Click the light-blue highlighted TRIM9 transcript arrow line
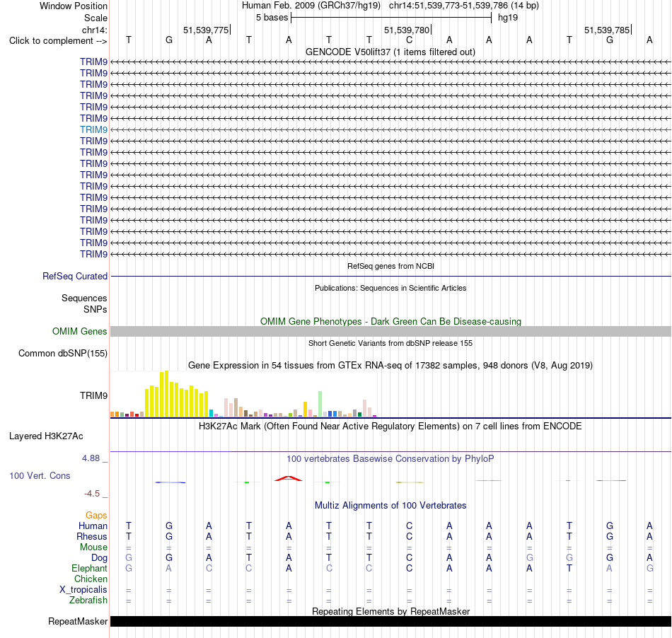Viewport: 672px width, 638px height. tap(391, 130)
